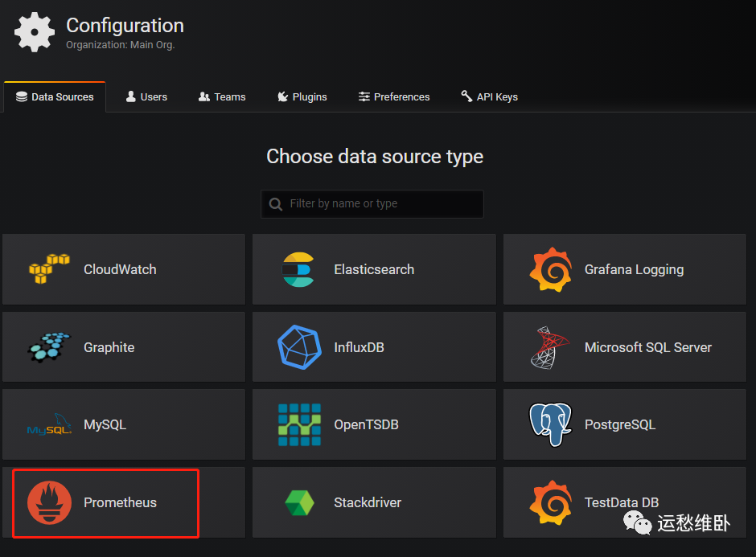Image resolution: width=756 pixels, height=557 pixels.
Task: Choose OpenTSDB data source type
Action: (x=374, y=424)
